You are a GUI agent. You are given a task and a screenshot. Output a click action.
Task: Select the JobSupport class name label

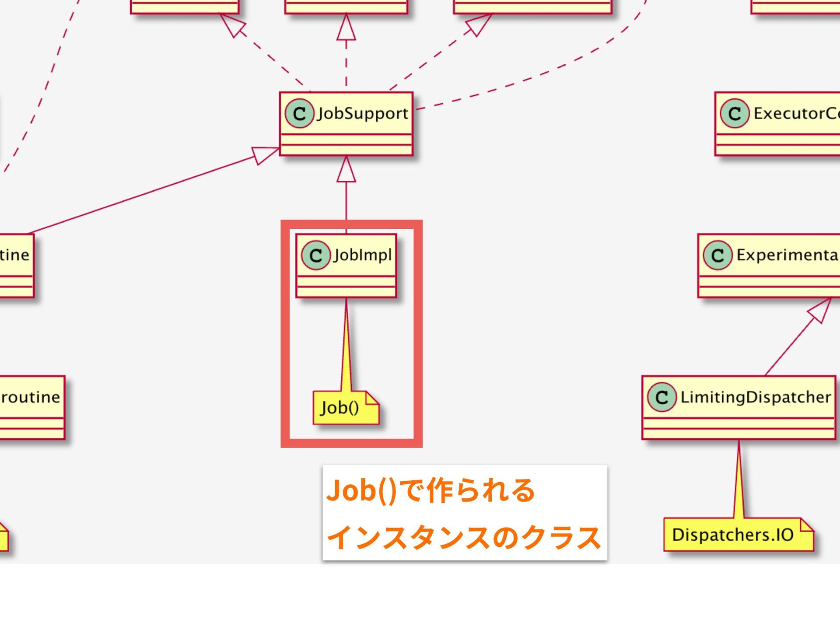362,113
